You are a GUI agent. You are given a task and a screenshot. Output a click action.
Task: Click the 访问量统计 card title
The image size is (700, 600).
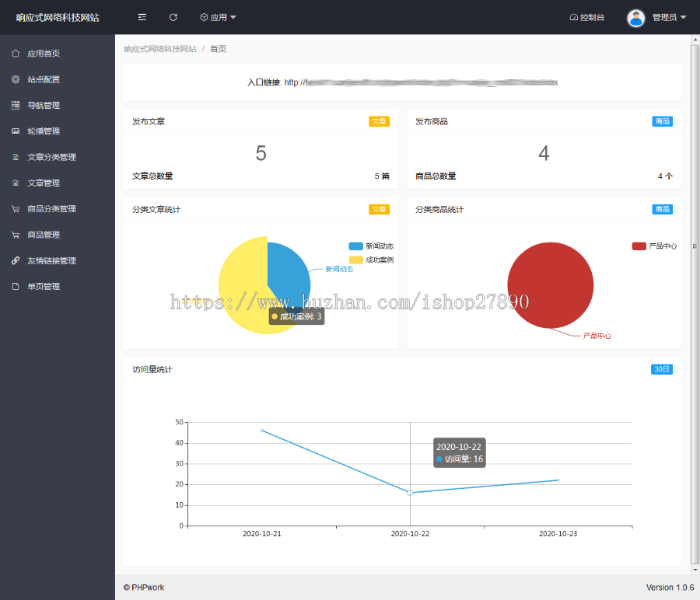[152, 369]
